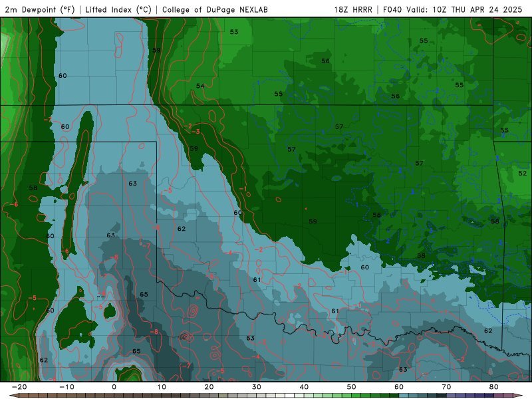Click the 10 label on the color scale
The height and width of the screenshot is (399, 532).
coord(162,387)
